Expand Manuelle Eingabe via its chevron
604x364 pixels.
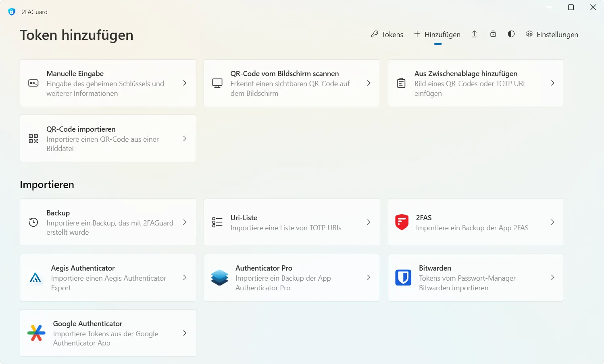[185, 83]
